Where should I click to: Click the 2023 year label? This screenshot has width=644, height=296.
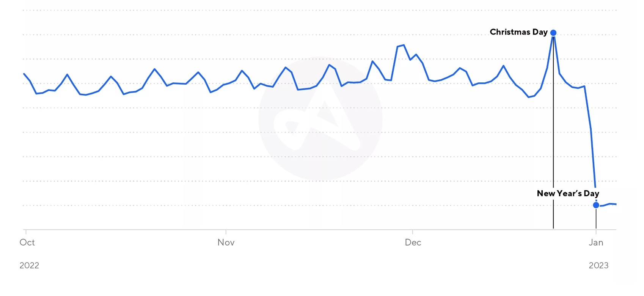pyautogui.click(x=598, y=266)
